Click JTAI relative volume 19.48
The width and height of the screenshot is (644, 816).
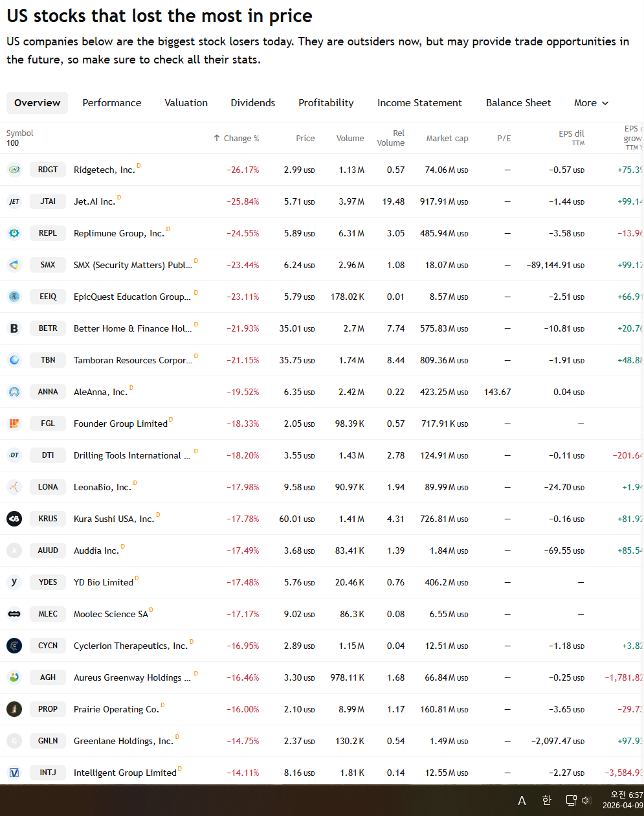394,201
